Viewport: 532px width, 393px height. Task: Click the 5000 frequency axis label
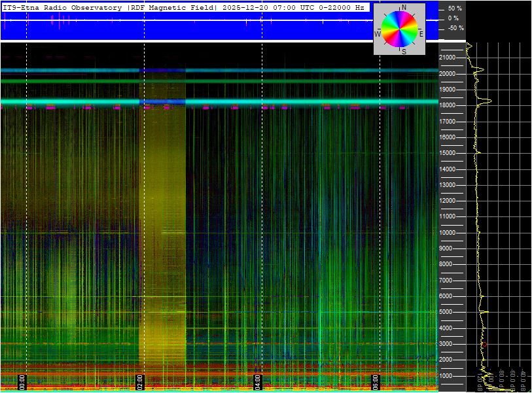[446, 312]
